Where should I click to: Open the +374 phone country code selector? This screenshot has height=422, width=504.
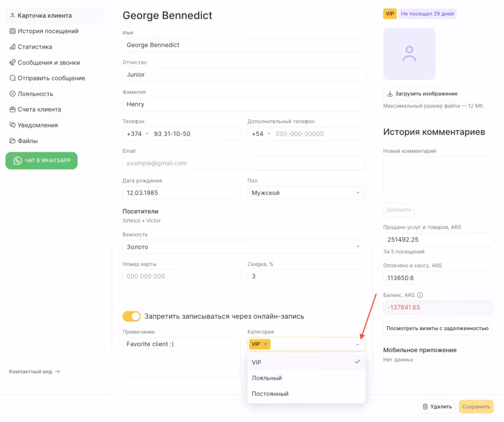point(137,134)
